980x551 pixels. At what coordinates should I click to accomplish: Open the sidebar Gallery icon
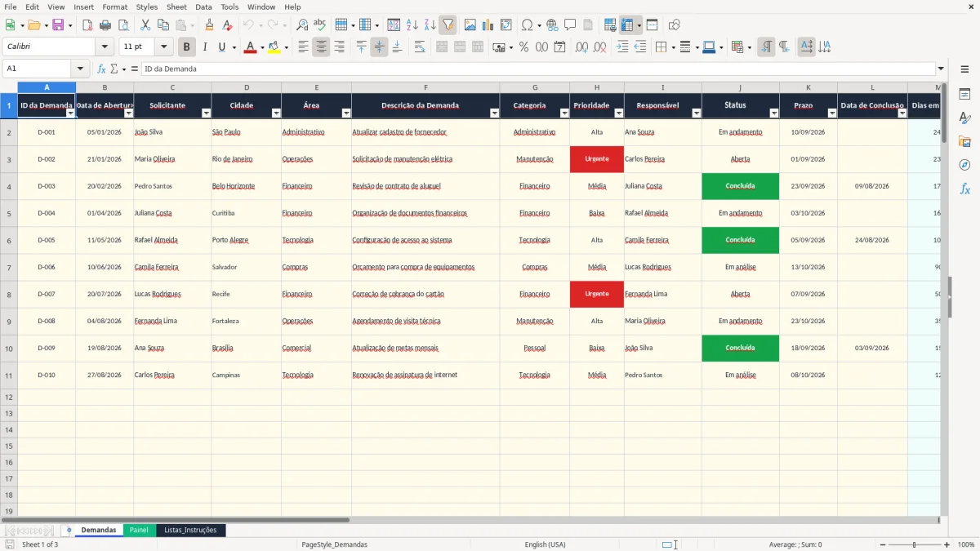pos(964,142)
